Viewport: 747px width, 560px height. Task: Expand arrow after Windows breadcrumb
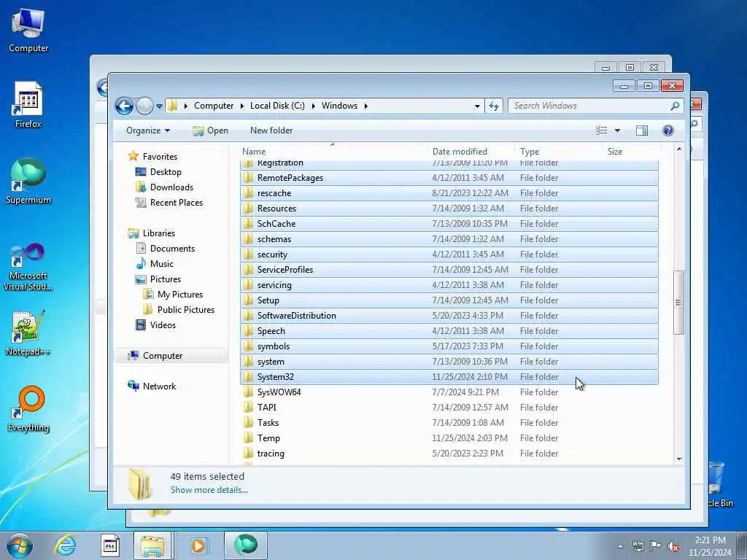[x=366, y=106]
